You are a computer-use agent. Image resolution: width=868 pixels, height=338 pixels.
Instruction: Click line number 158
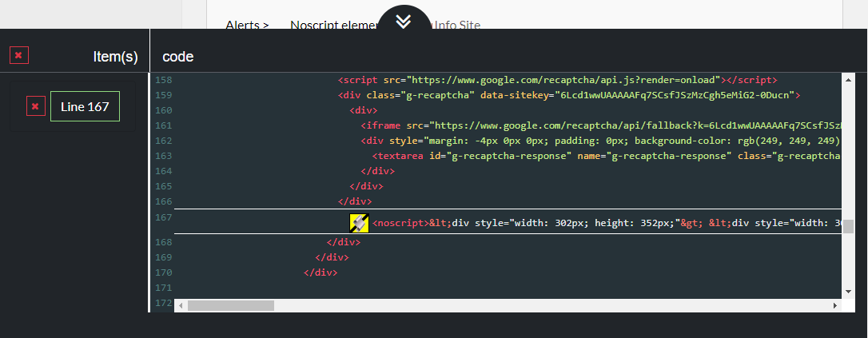pyautogui.click(x=163, y=80)
